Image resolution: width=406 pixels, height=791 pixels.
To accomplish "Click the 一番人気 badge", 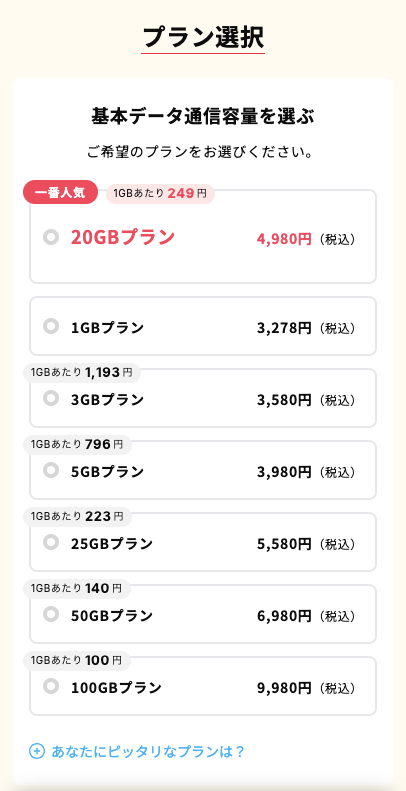I will coord(60,192).
